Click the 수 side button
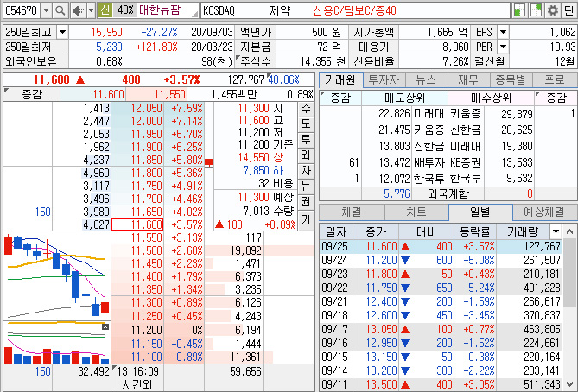The height and width of the screenshot is (392, 578). coord(306,109)
